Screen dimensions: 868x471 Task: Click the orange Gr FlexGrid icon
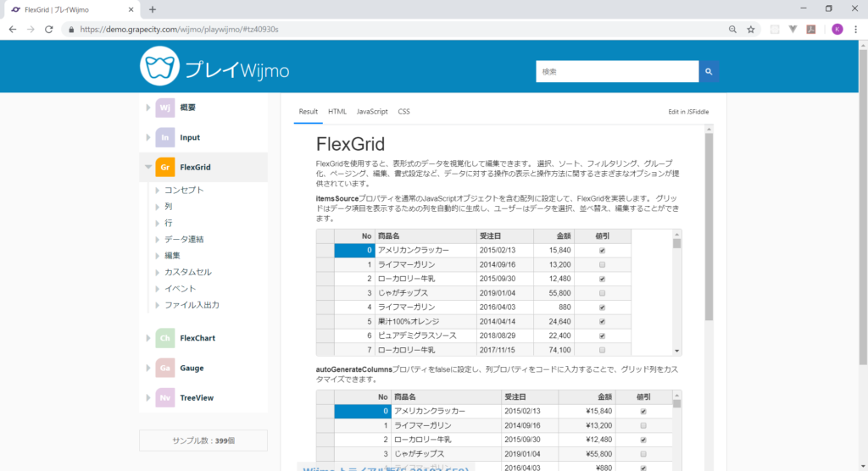tap(165, 167)
